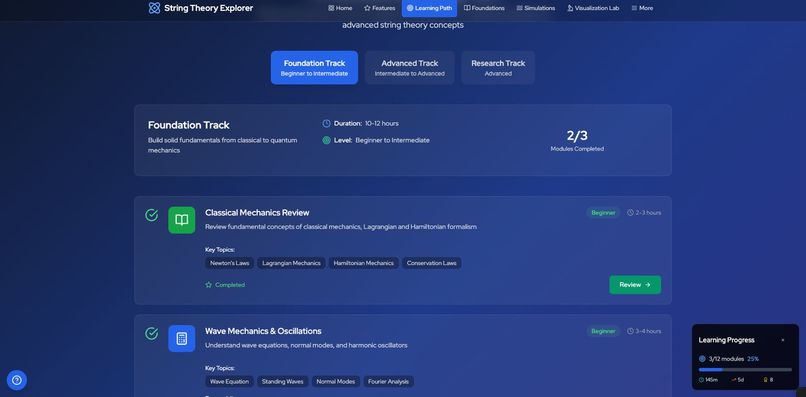
Task: Open the Home nav item
Action: pos(340,8)
